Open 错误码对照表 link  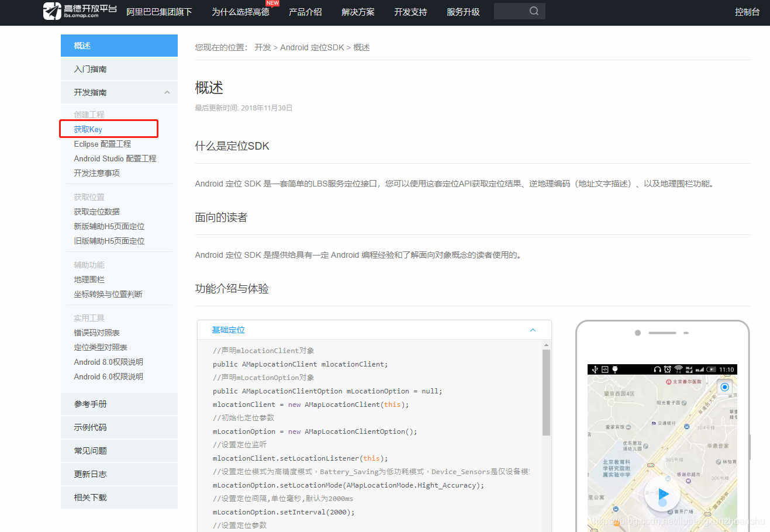pyautogui.click(x=96, y=333)
